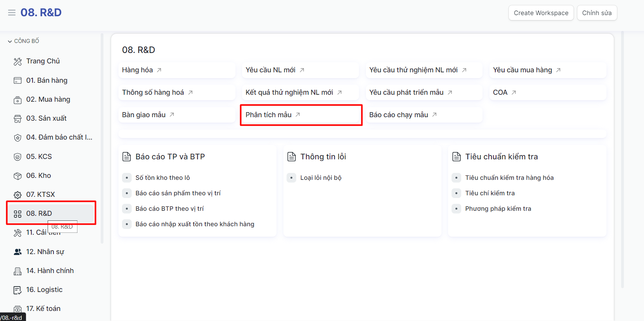This screenshot has width=644, height=321.
Task: Open the COA shortcut
Action: [500, 92]
